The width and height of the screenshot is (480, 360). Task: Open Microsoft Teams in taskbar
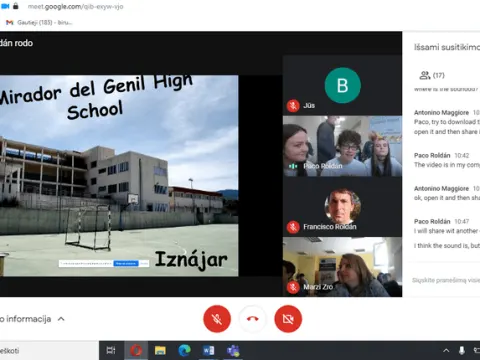(233, 350)
